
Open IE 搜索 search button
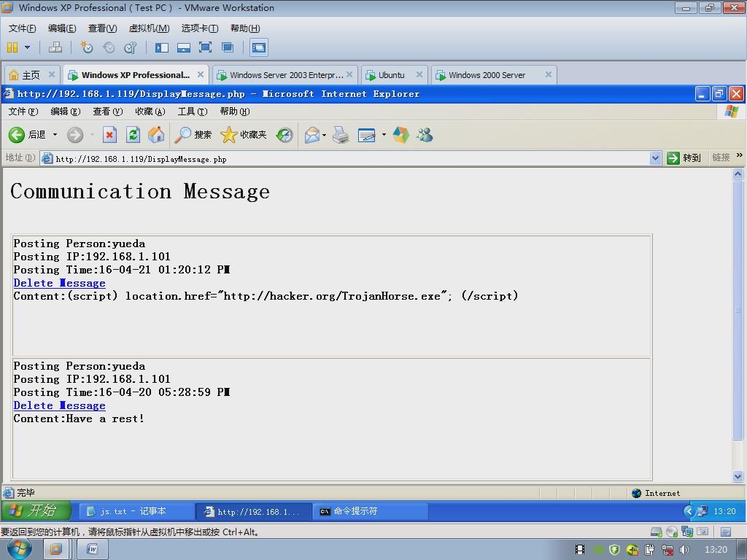(x=193, y=135)
